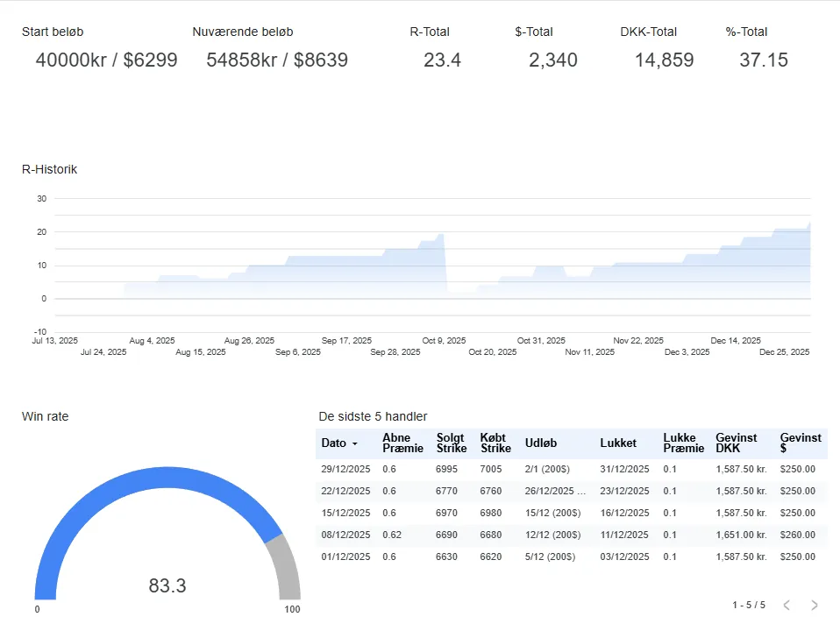
Task: Select the 15/12/2025 date cell
Action: (x=345, y=514)
